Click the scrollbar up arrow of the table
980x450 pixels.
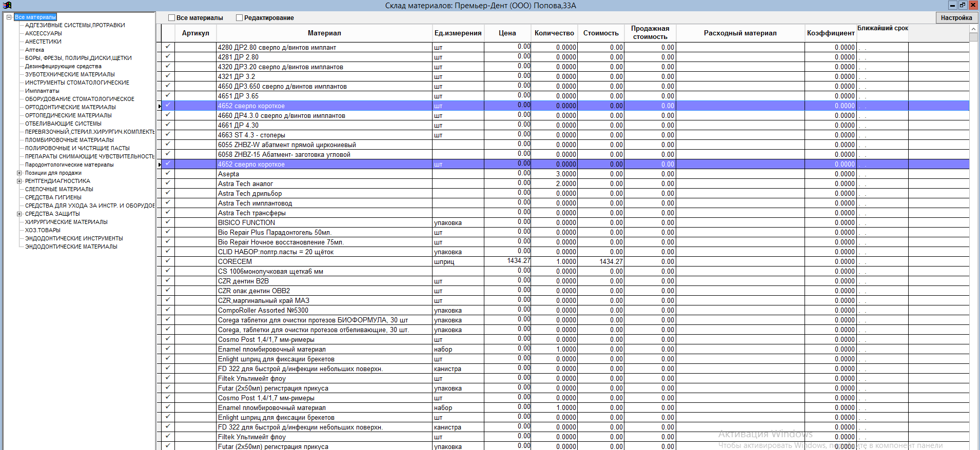973,29
